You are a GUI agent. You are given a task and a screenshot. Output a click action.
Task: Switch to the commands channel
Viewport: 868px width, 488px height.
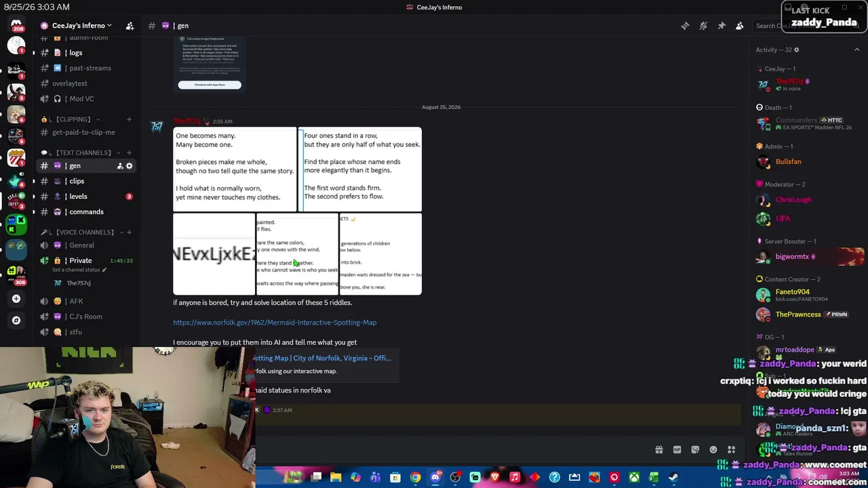pos(86,212)
